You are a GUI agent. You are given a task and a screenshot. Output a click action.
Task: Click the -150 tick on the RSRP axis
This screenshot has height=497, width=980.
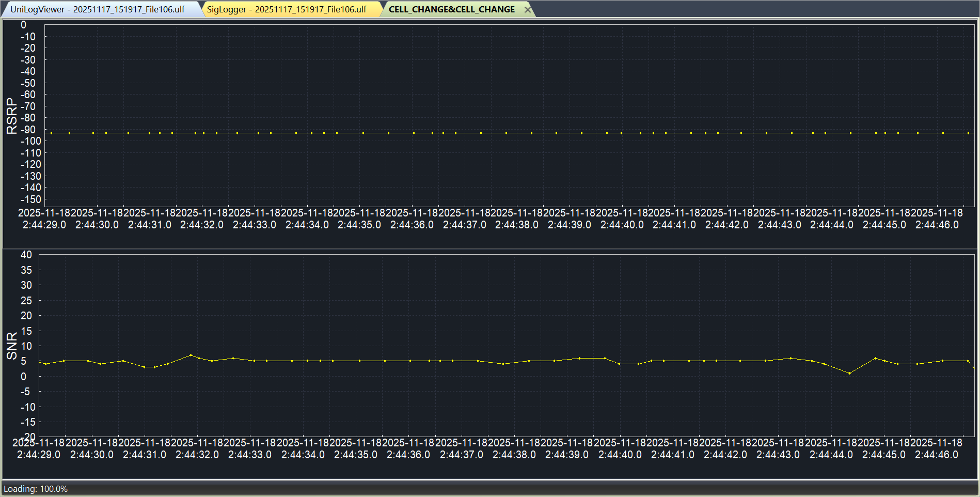pos(30,199)
